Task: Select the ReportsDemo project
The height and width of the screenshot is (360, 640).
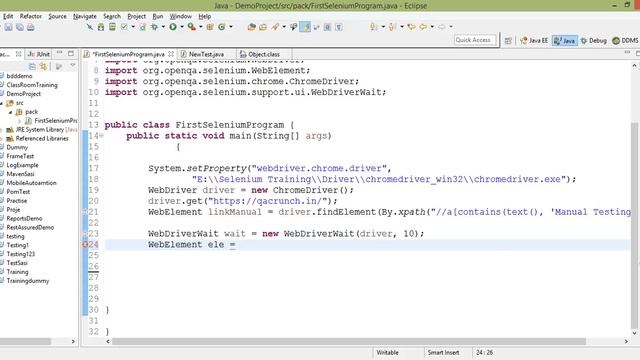Action: pos(24,218)
